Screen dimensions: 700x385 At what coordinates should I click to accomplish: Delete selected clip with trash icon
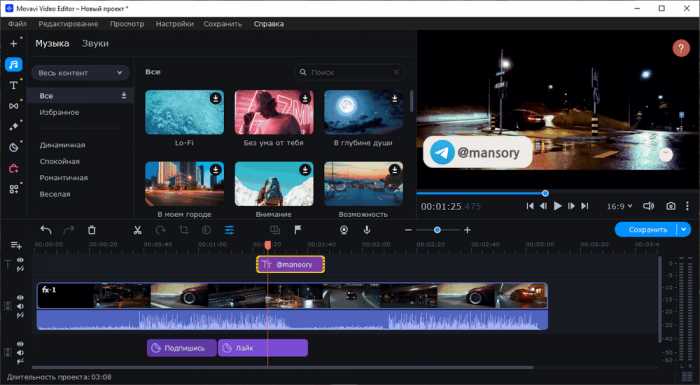92,230
